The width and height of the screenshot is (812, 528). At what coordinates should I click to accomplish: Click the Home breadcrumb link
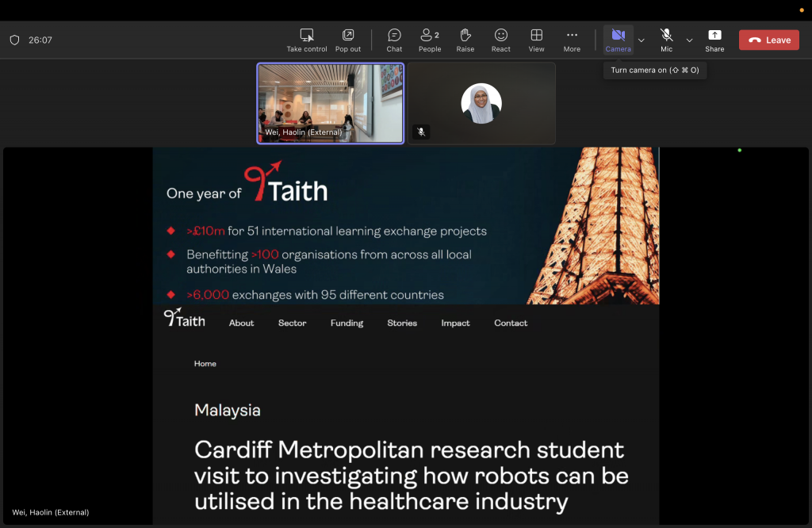(205, 363)
